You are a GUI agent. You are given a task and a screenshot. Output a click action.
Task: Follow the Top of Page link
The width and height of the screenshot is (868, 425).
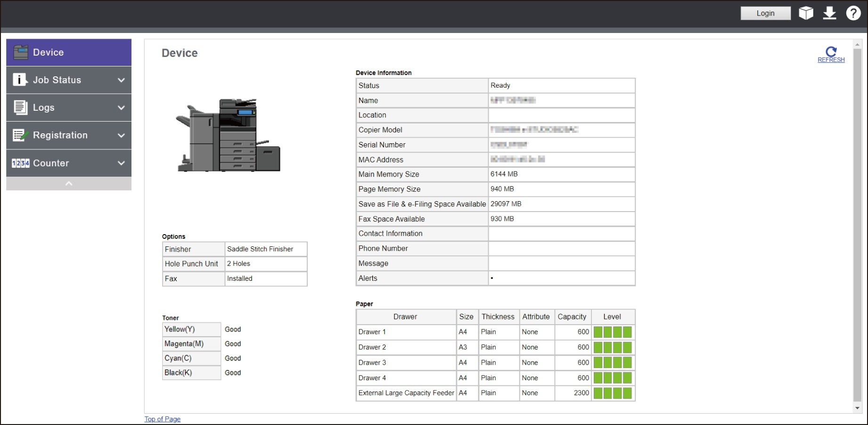point(162,419)
